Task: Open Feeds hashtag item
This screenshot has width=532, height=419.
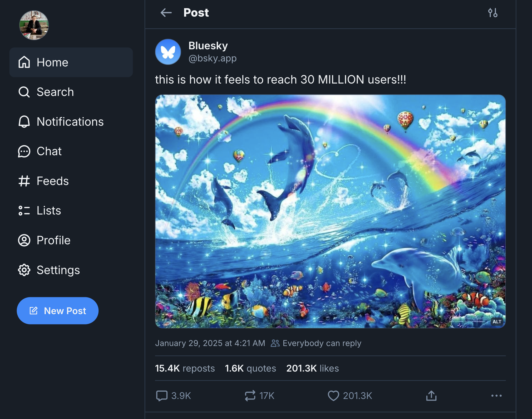Action: 71,181
